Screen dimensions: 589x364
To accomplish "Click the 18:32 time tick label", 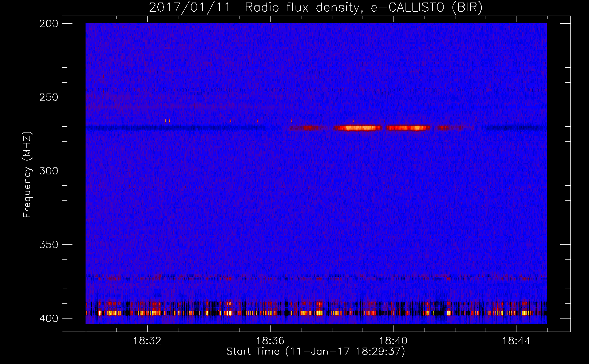I will click(x=147, y=341).
